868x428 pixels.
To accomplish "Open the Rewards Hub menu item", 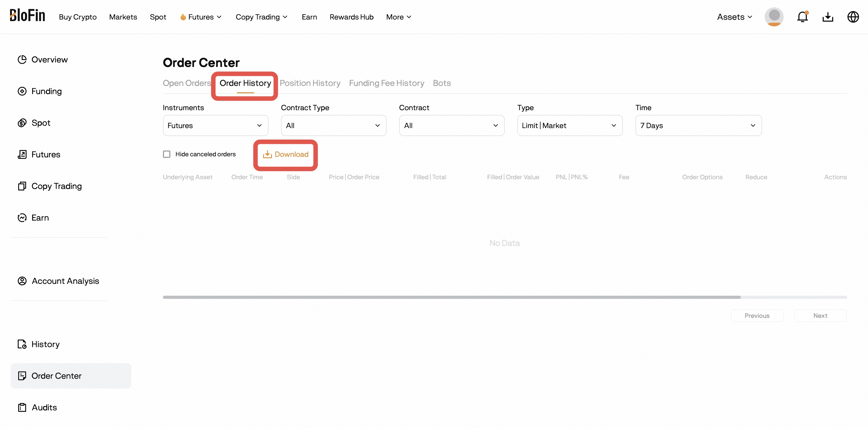I will tap(351, 17).
